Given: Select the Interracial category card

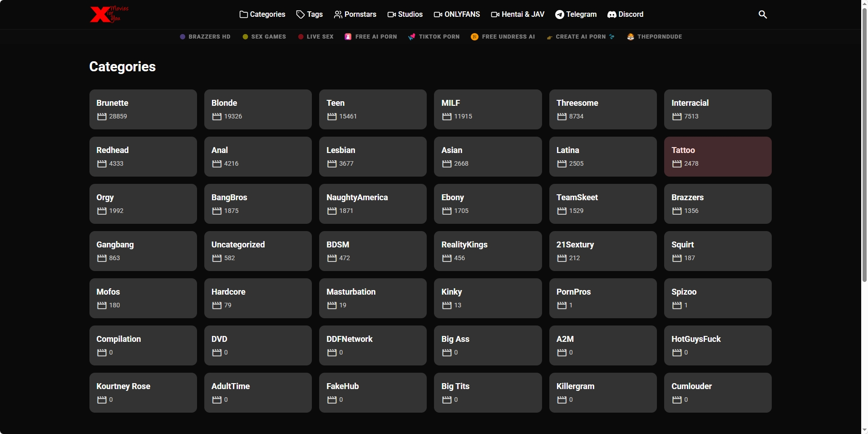Looking at the screenshot, I should coord(718,109).
